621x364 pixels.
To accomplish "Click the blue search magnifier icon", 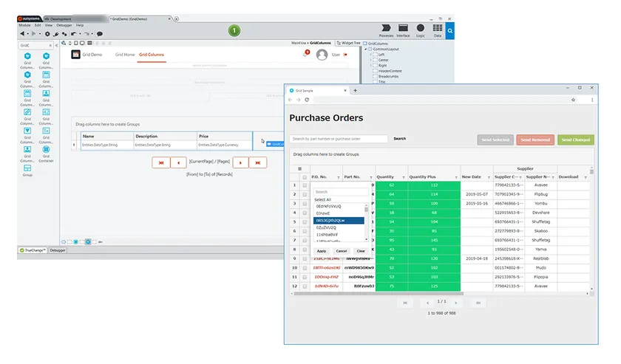I will (449, 31).
